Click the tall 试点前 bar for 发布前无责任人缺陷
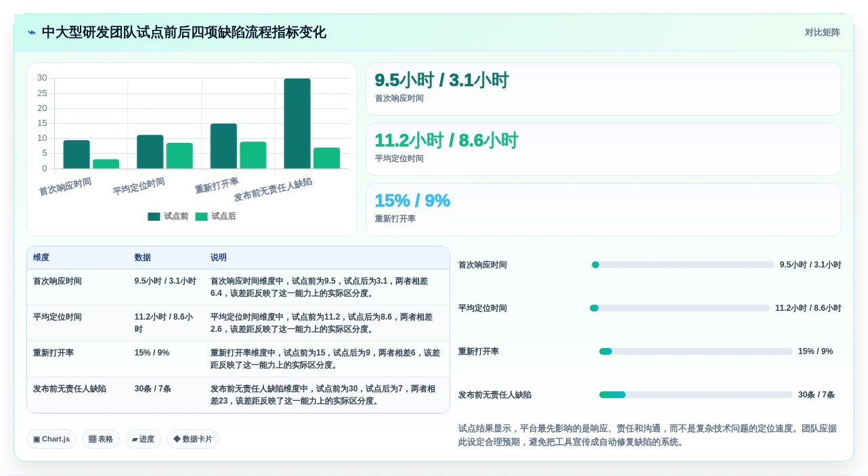This screenshot has height=476, width=868. pyautogui.click(x=297, y=123)
